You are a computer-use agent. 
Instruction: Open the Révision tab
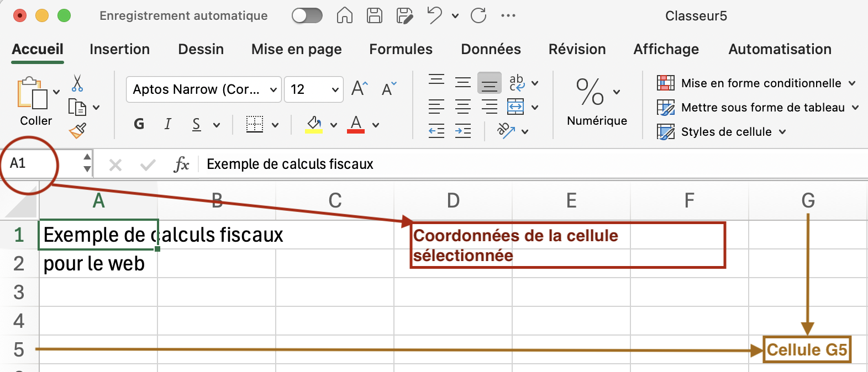click(577, 49)
